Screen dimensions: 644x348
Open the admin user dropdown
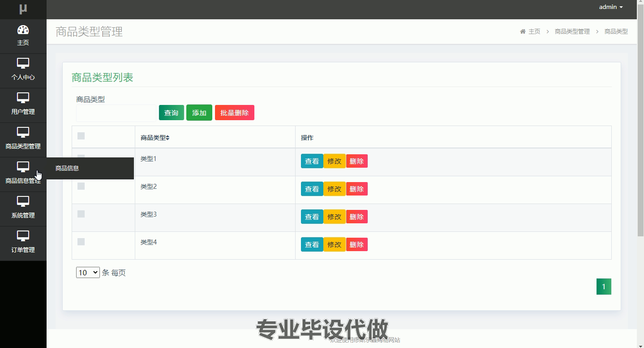(x=611, y=7)
